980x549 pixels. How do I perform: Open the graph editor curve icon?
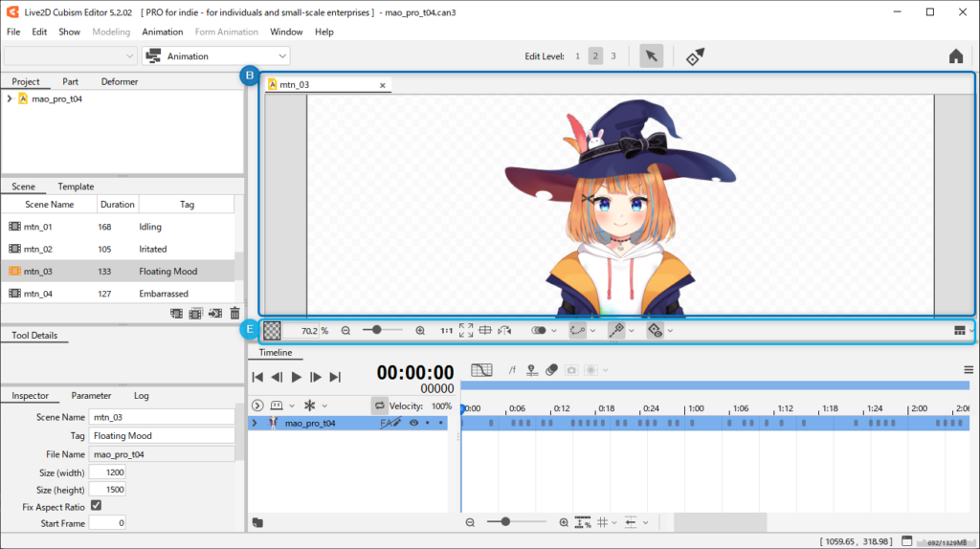pyautogui.click(x=481, y=370)
